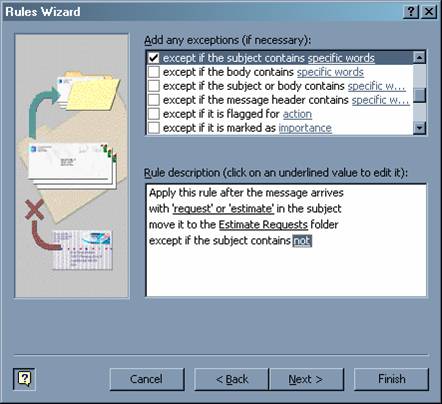Close the Rules Wizard dialog
Screen dimensions: 442x404
429,12
